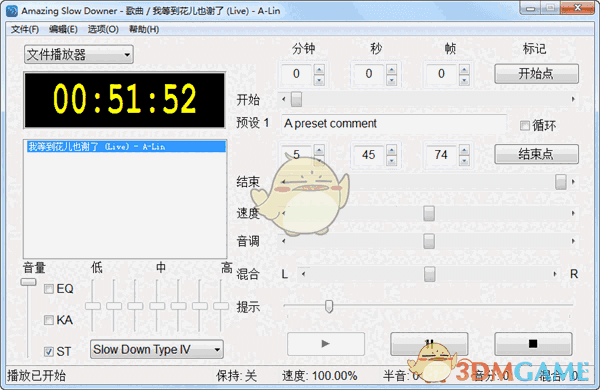Click the 播放已开始 status text
The image size is (600, 390).
36,376
